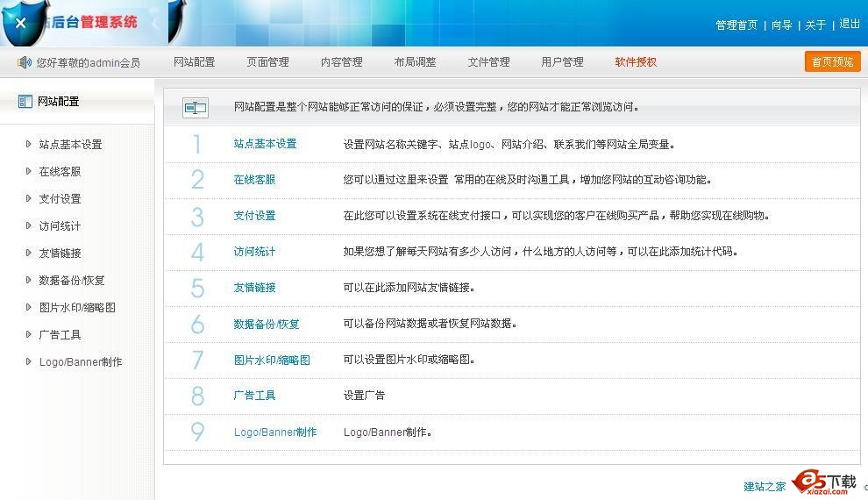Click the monitor icon in info banner

point(196,108)
